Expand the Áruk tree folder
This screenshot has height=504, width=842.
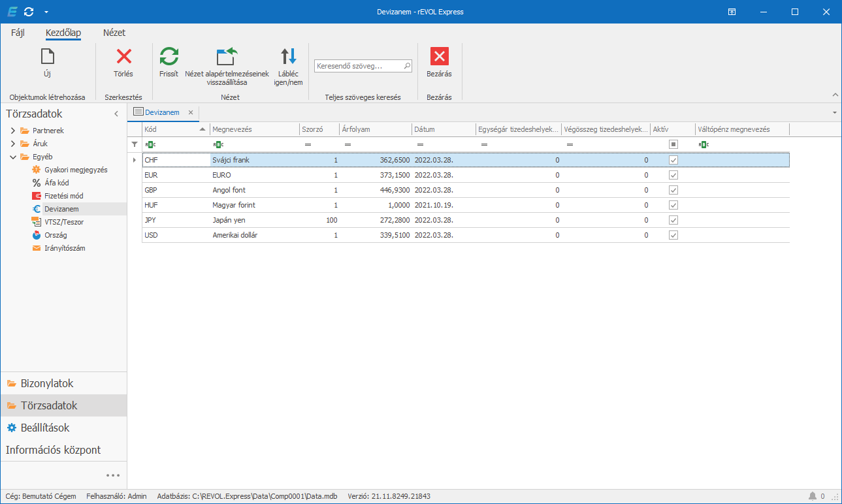[12, 144]
